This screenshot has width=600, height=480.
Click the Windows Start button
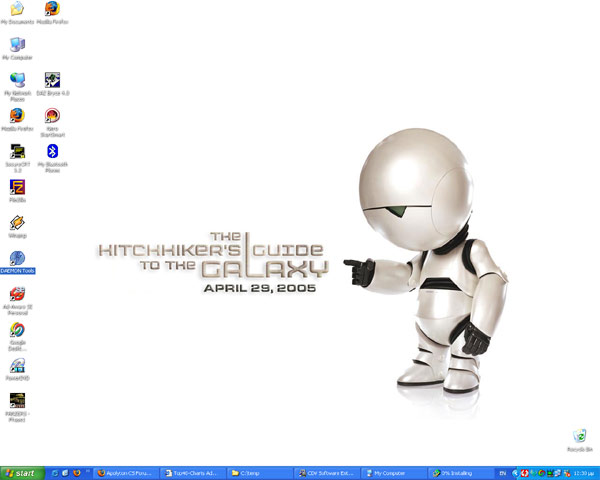tap(20, 472)
